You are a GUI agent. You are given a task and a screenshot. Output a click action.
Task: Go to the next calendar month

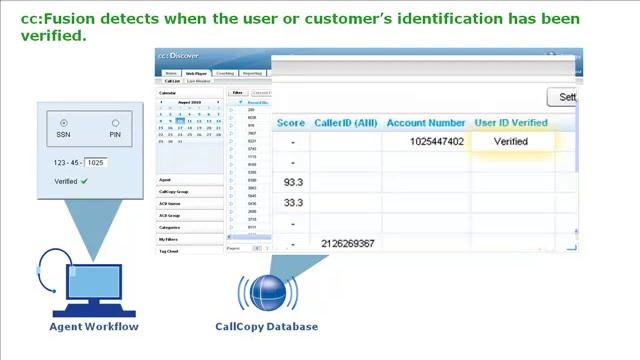pos(218,102)
